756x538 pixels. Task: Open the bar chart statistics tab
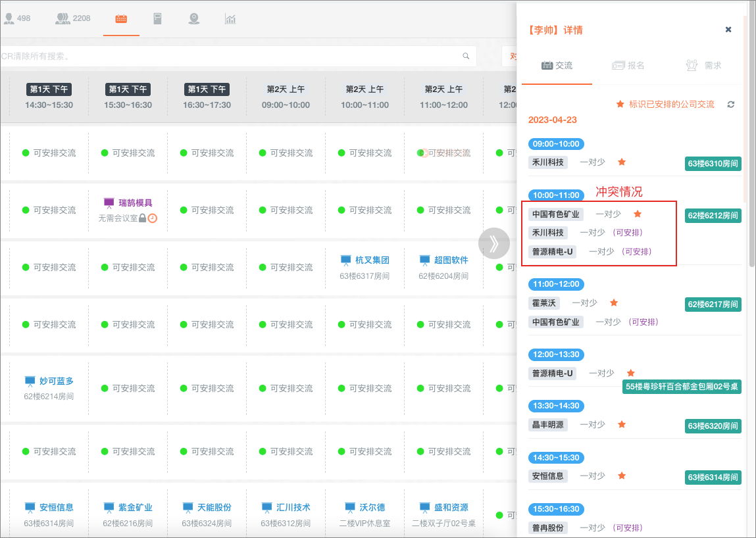coord(230,19)
